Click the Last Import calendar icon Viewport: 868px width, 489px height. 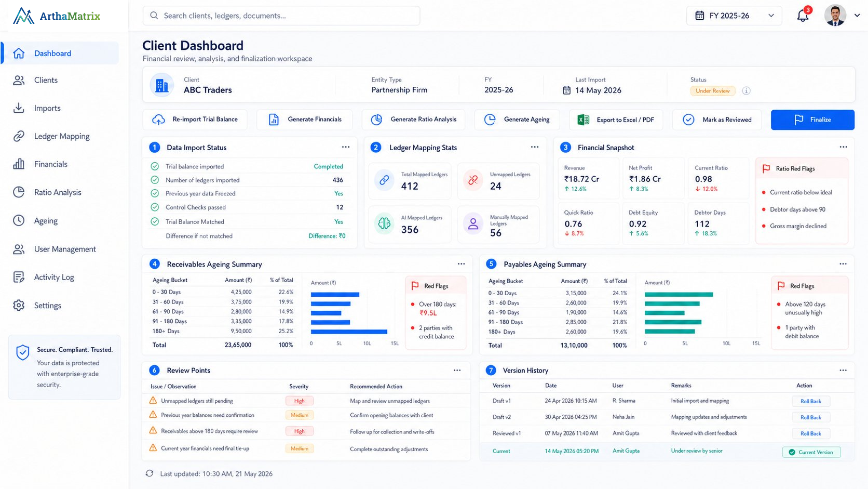566,90
